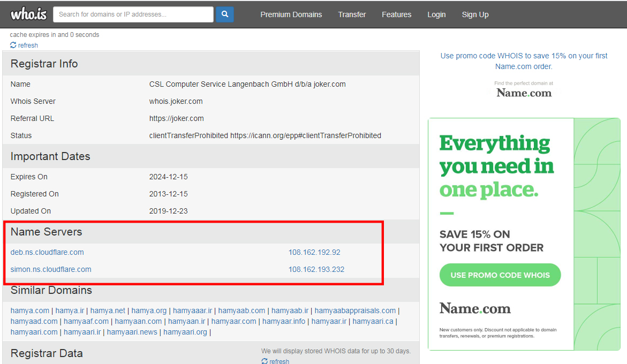Open the Transfer menu item
Screen dimensions: 627x364
point(352,14)
